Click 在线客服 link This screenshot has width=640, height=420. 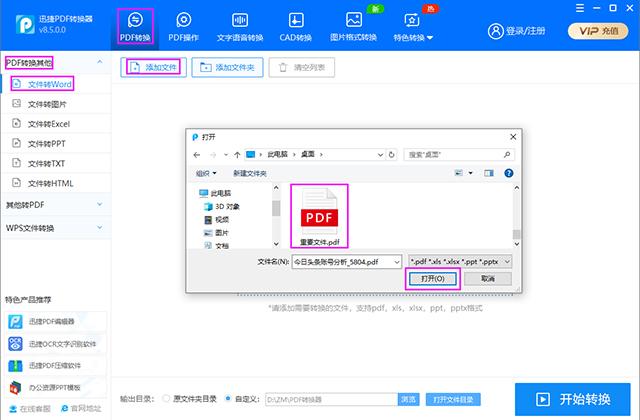click(30, 409)
